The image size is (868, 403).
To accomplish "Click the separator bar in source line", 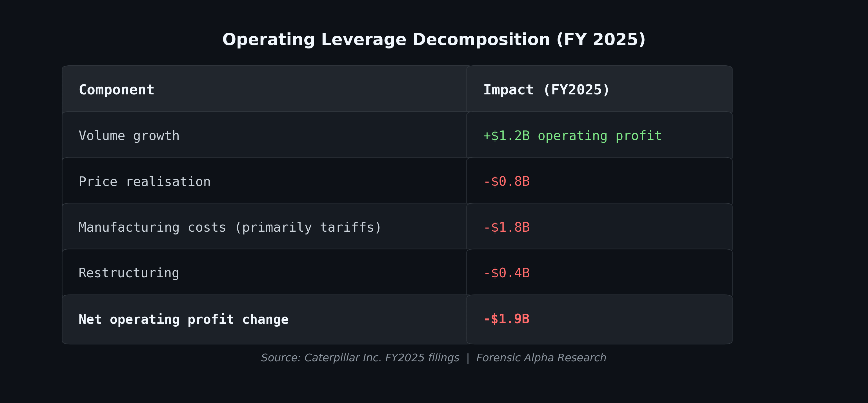I will pos(468,358).
